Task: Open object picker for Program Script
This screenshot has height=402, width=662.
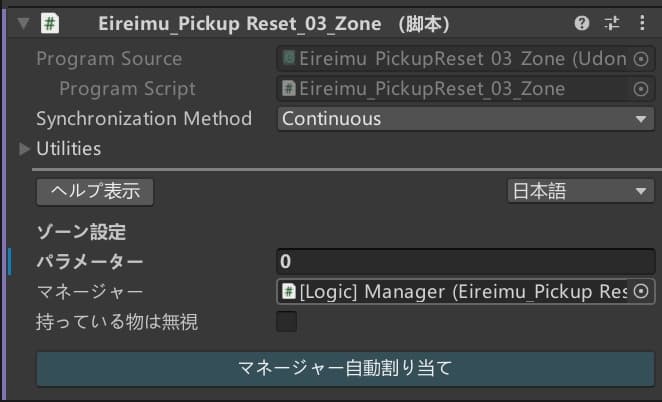Action: click(640, 89)
